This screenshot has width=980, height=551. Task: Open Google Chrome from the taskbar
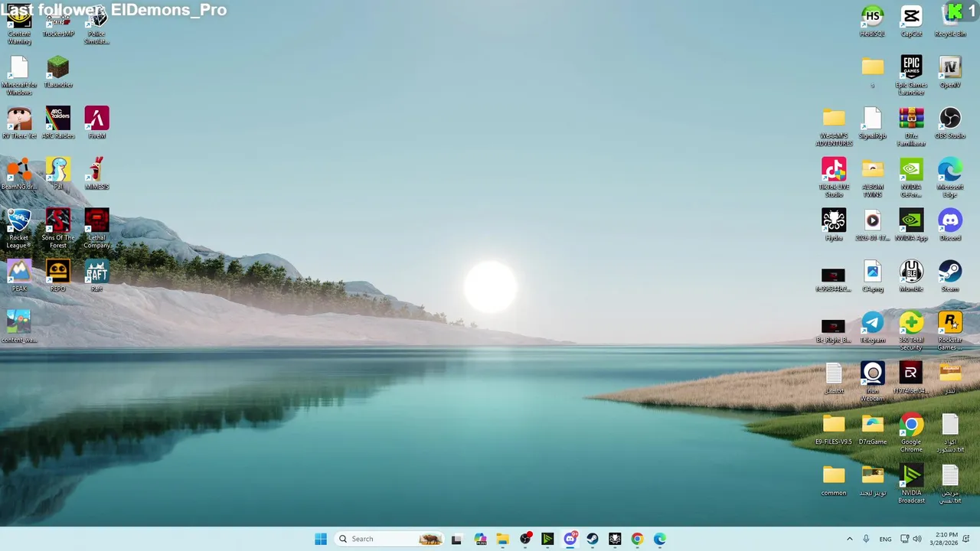tap(637, 539)
